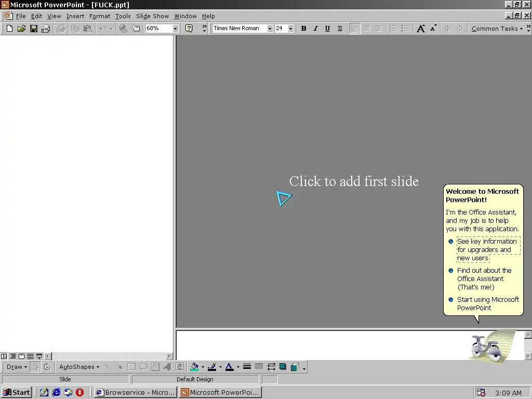Toggle Align Right paragraph button
The image size is (532, 399).
pos(378,29)
